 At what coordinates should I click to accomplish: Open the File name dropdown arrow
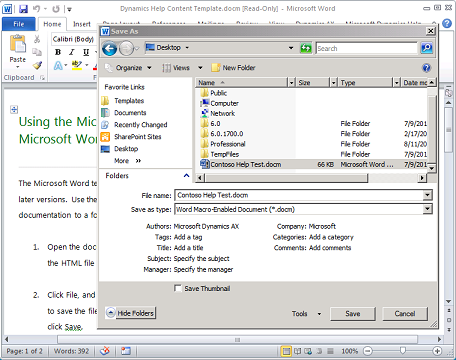pyautogui.click(x=427, y=195)
